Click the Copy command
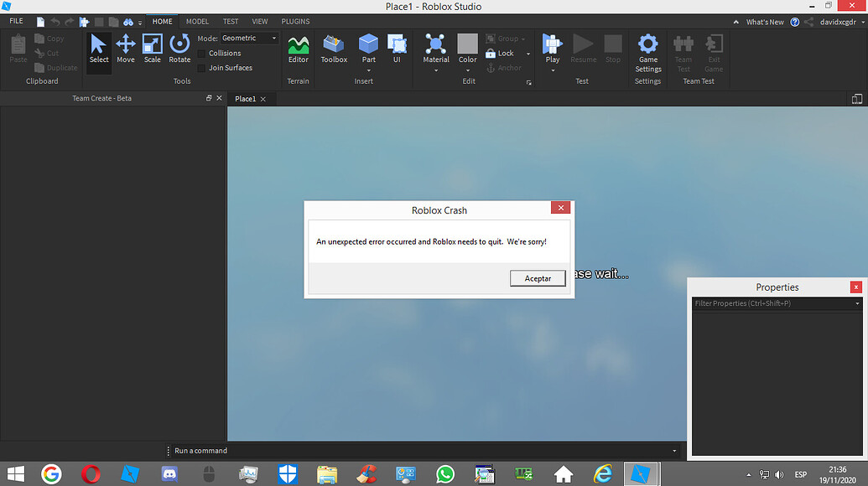 pyautogui.click(x=49, y=39)
